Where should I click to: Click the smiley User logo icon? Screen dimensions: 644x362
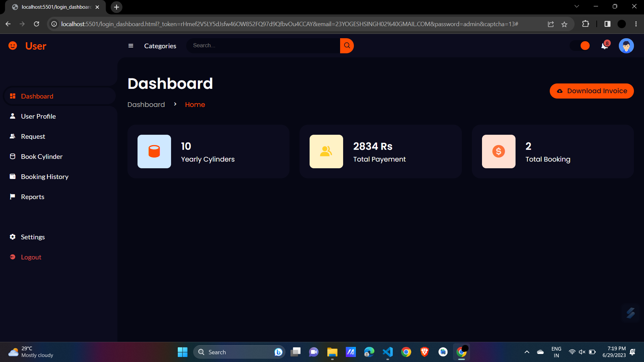[13, 46]
